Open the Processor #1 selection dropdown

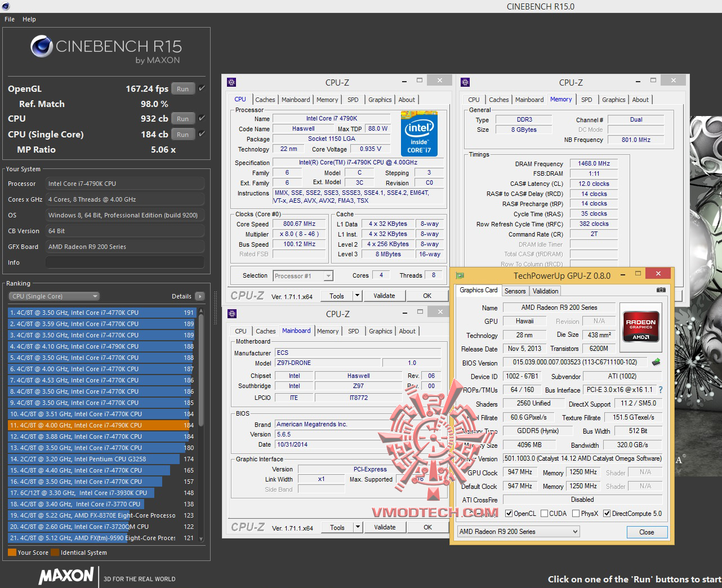[x=303, y=276]
